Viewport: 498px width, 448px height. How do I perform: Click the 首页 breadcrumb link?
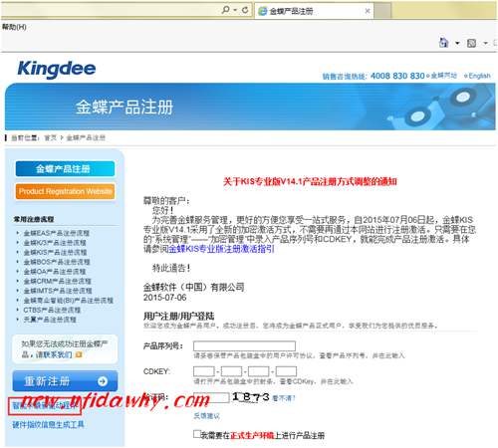[x=51, y=137]
